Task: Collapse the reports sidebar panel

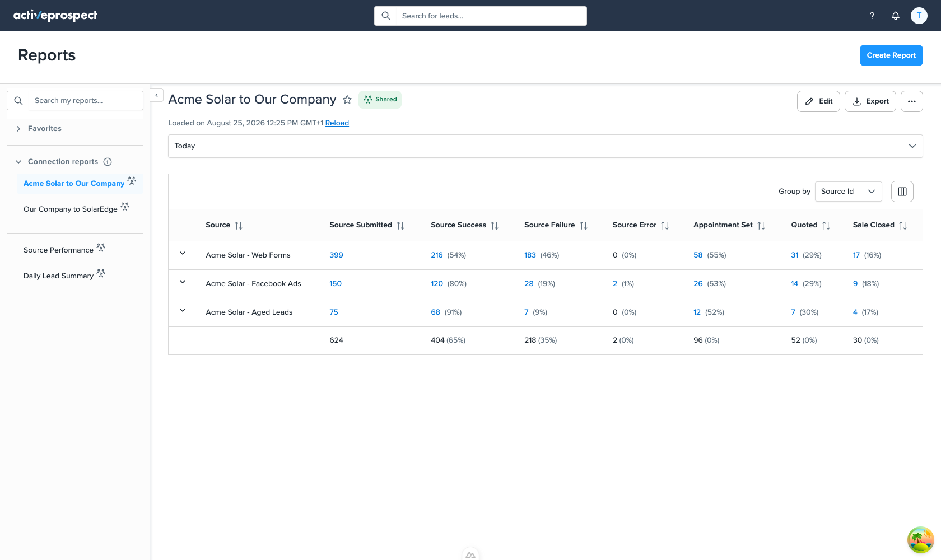Action: tap(157, 96)
